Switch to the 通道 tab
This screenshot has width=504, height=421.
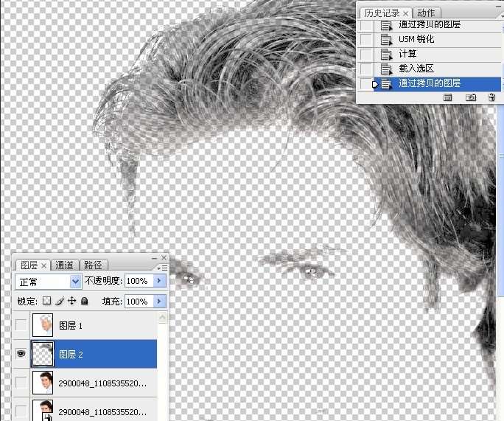coord(65,265)
